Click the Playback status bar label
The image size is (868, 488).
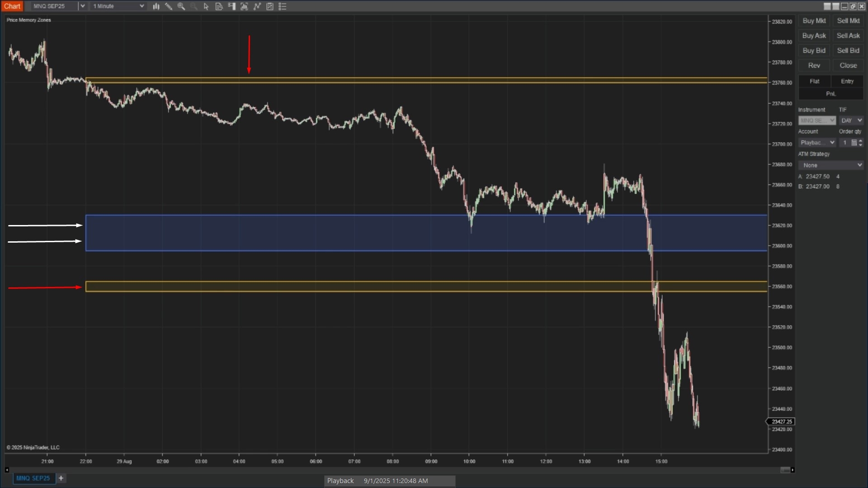340,480
